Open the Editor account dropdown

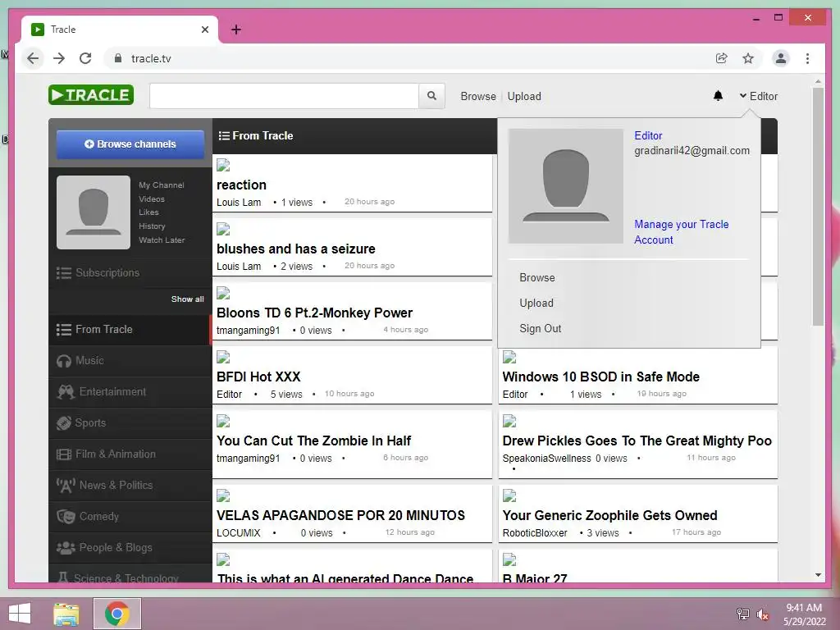758,97
